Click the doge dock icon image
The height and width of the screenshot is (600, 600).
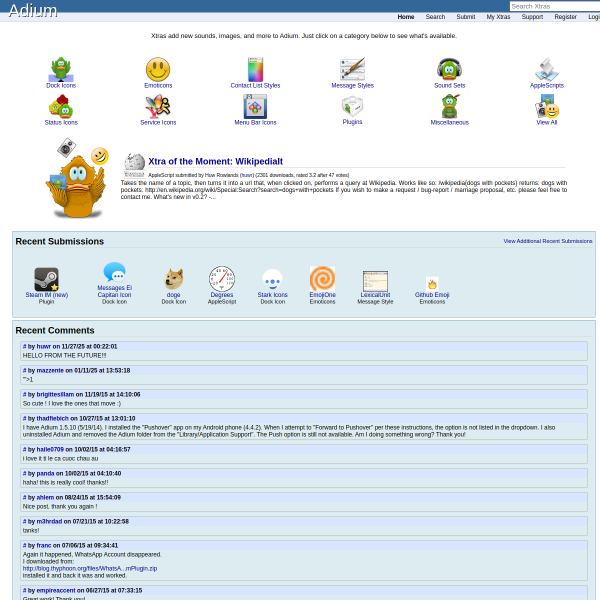[x=173, y=279]
